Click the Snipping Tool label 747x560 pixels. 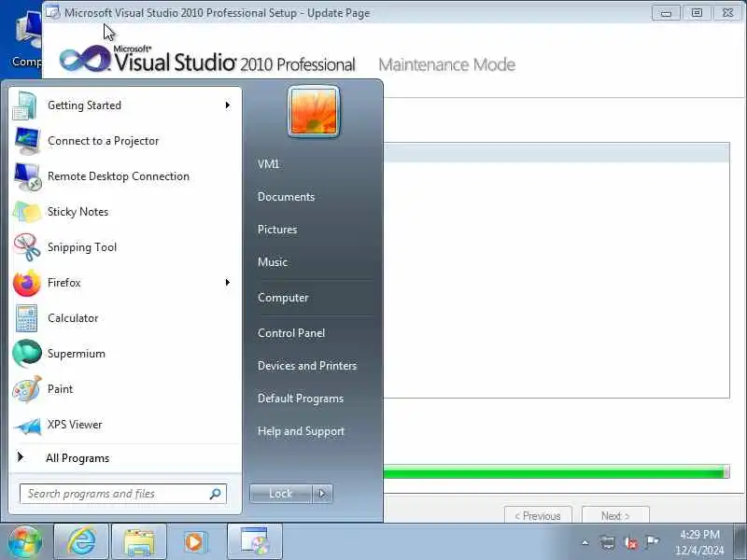pyautogui.click(x=82, y=247)
